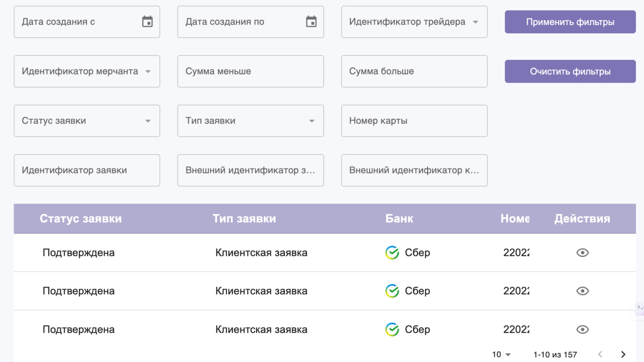Image resolution: width=644 pixels, height=362 pixels.
Task: Expand 'Статус заявки' filter dropdown
Action: pyautogui.click(x=148, y=121)
